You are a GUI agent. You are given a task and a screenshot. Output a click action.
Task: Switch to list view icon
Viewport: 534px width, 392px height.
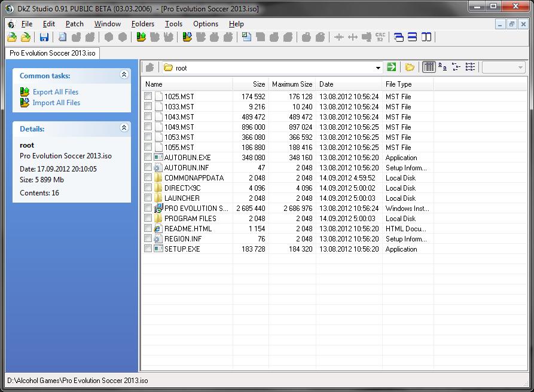471,67
